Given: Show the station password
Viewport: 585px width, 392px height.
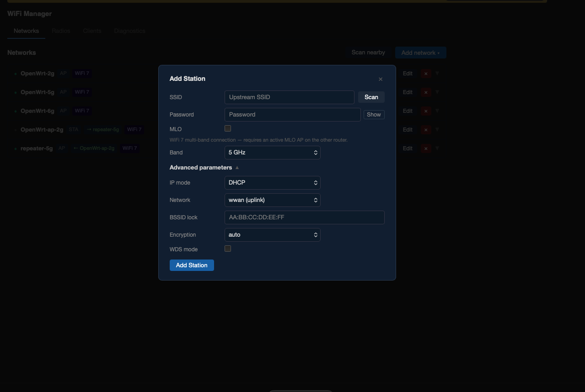Looking at the screenshot, I should point(374,115).
